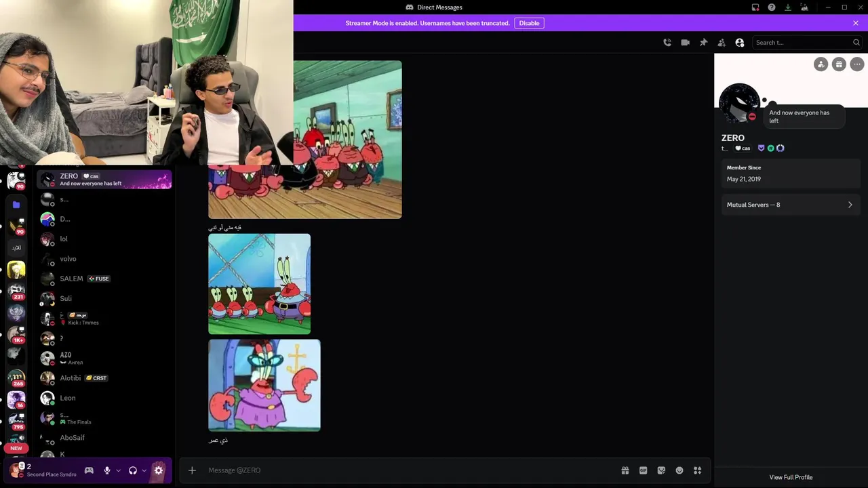Open headphone output options arrow
The height and width of the screenshot is (488, 868).
click(144, 470)
